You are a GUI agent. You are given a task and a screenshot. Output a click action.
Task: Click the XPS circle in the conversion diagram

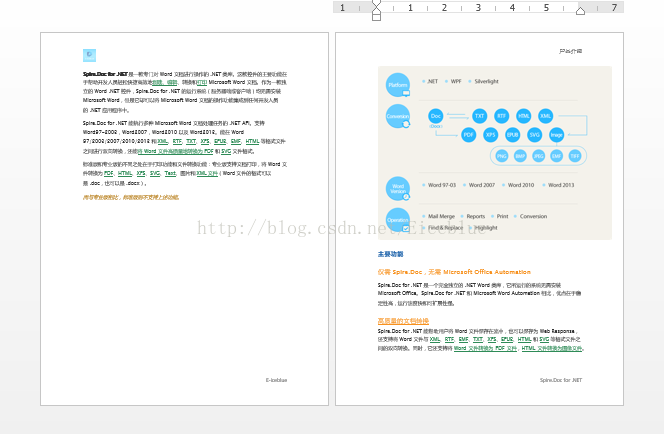[490, 135]
